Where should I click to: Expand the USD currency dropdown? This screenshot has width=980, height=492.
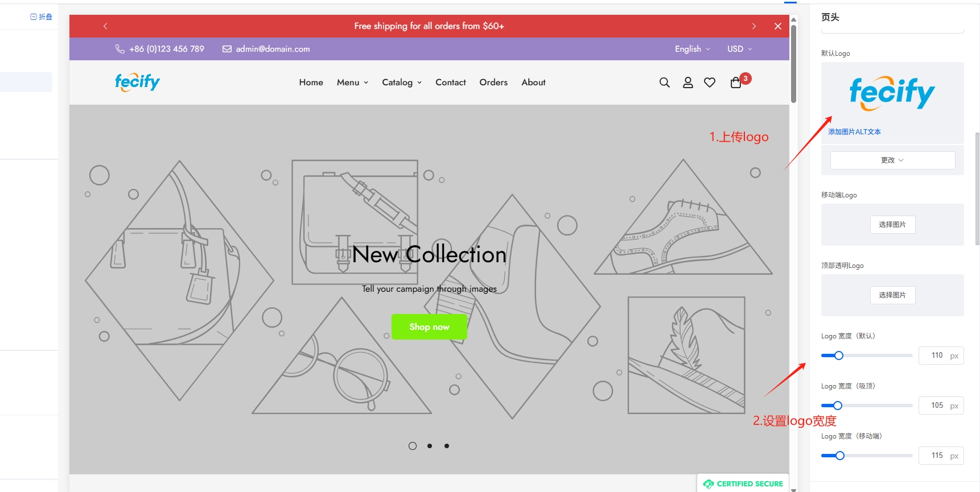point(739,49)
